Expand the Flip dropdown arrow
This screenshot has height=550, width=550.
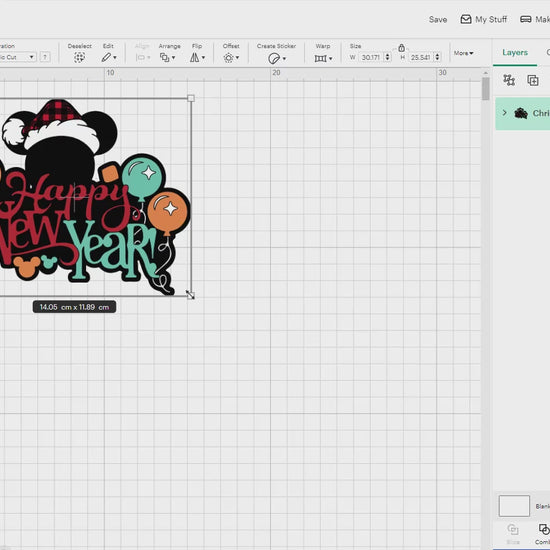203,58
